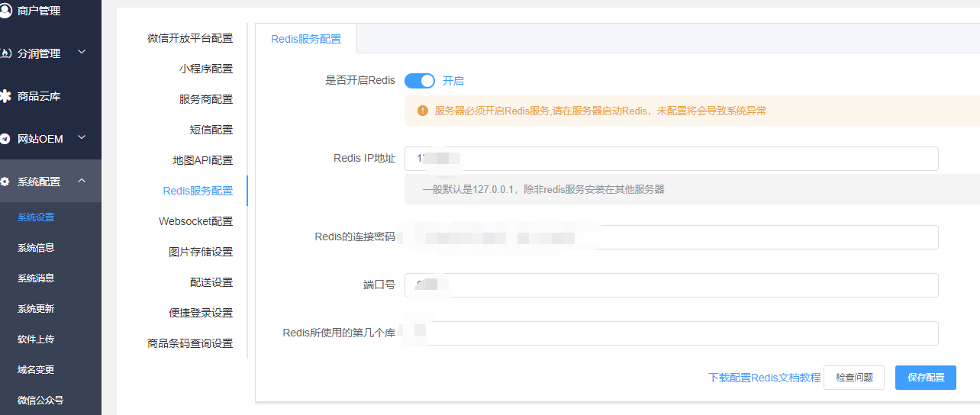This screenshot has height=415, width=980.
Task: Click the 商户管理 user icon
Action: tap(5, 11)
